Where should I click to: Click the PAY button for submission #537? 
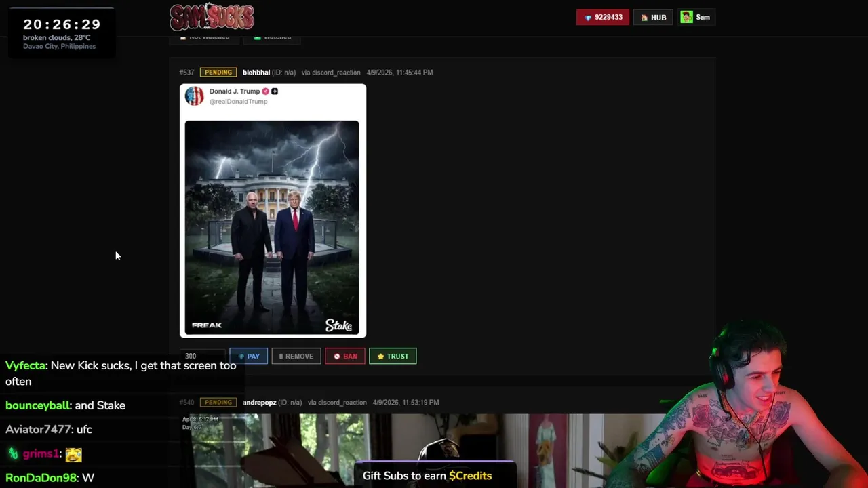tap(248, 356)
